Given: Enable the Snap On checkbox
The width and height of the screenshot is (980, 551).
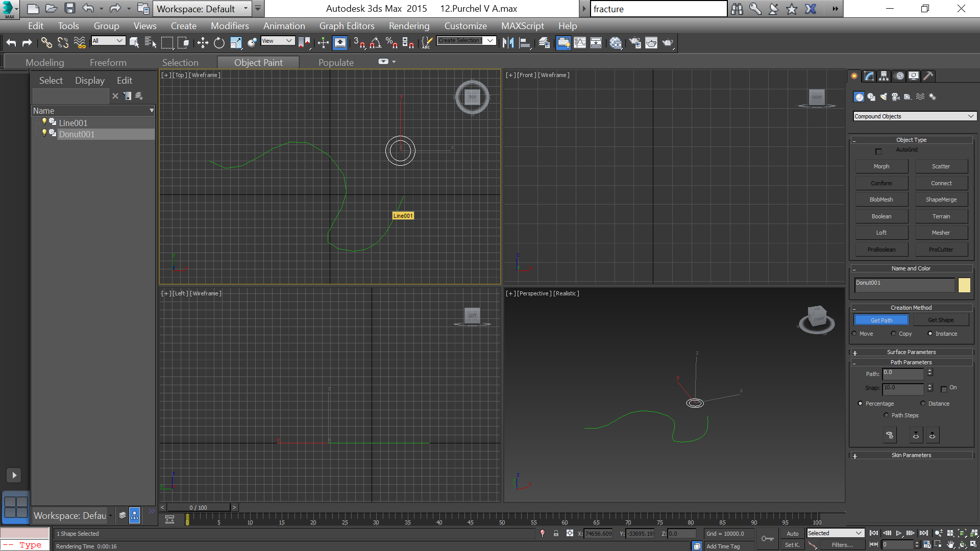Looking at the screenshot, I should point(944,389).
